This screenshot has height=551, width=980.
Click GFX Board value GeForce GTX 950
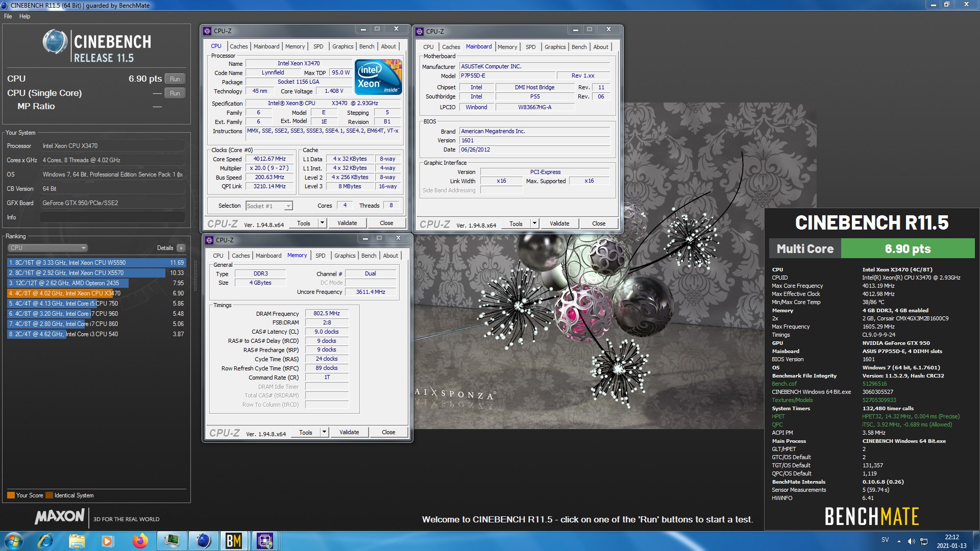point(112,203)
